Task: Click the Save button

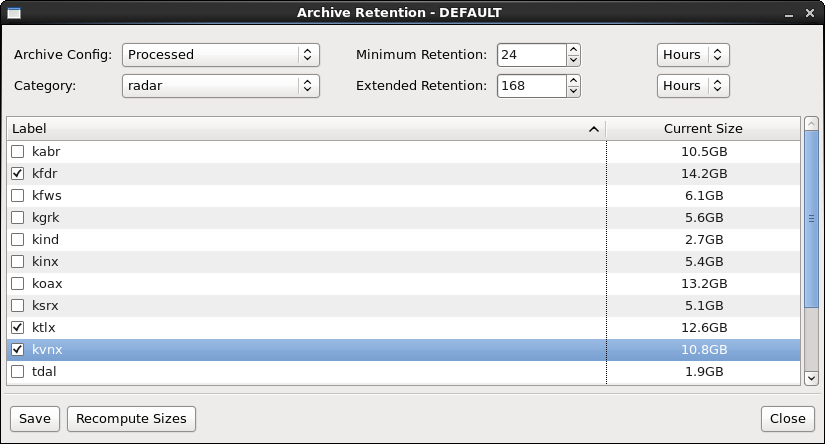Action: click(x=35, y=419)
